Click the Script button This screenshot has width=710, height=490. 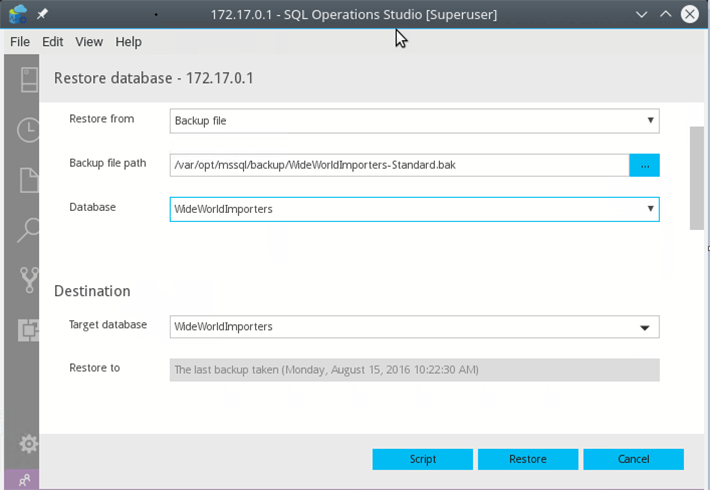(x=422, y=459)
